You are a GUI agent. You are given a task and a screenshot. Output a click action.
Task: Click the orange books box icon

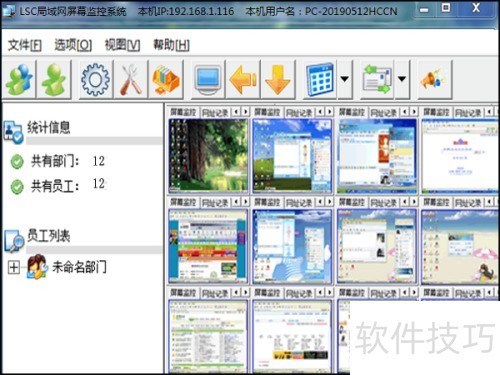[166, 79]
